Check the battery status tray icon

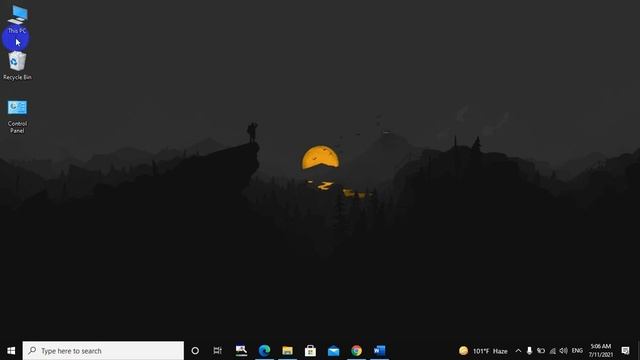pos(541,351)
